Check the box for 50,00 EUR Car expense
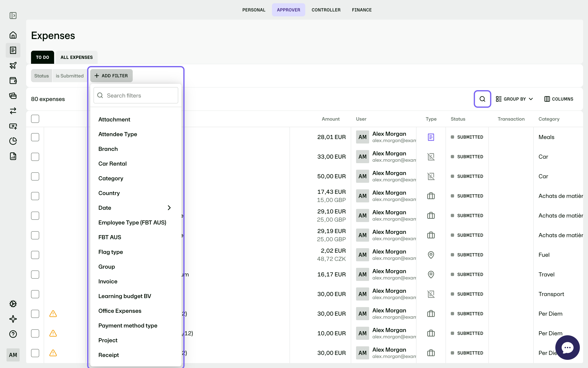This screenshot has height=368, width=588. [35, 176]
